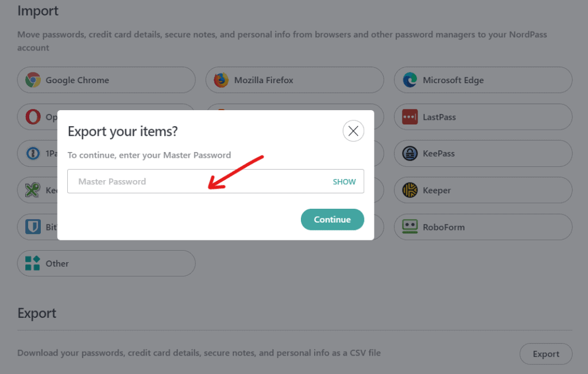
Task: Toggle SHOW to reveal Master Password
Action: coord(344,182)
